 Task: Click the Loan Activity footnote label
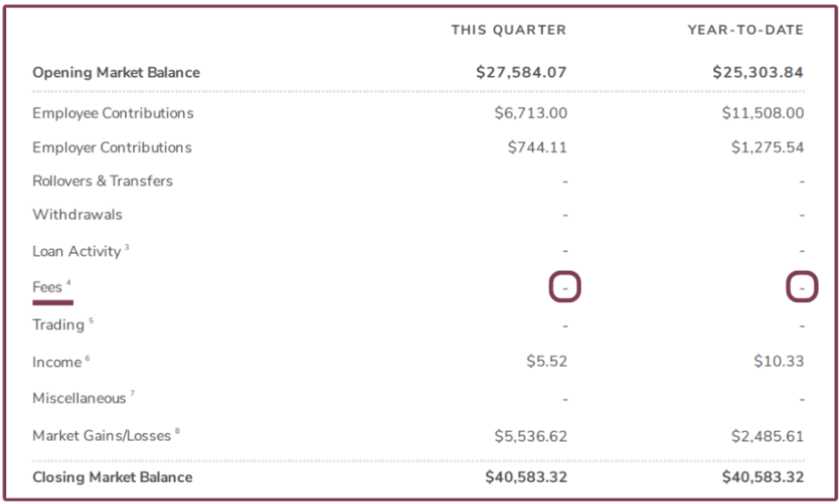coord(77,251)
